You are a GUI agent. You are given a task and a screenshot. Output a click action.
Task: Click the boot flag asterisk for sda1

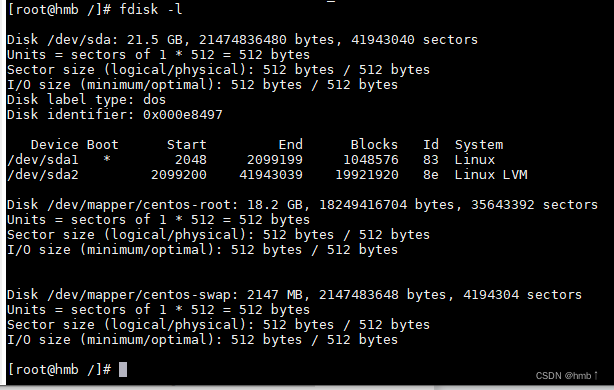pyautogui.click(x=107, y=159)
